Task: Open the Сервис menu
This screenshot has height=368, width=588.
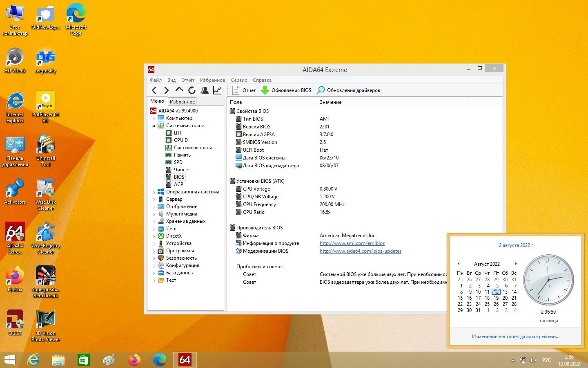Action: (238, 80)
